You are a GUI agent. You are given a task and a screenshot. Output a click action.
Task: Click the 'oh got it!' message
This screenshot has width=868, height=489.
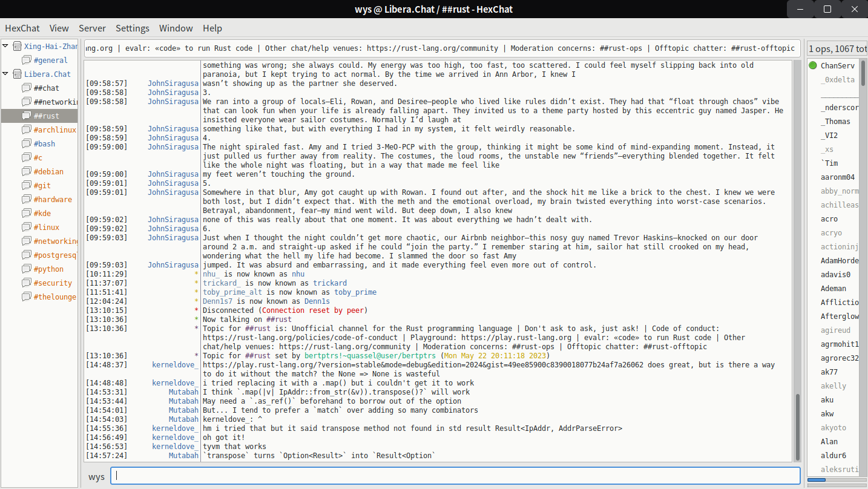click(224, 438)
